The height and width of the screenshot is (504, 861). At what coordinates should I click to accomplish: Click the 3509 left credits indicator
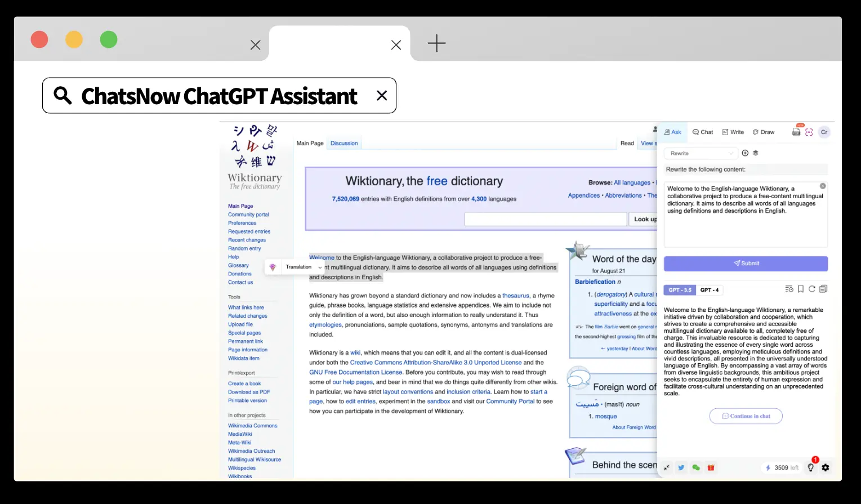tap(782, 467)
